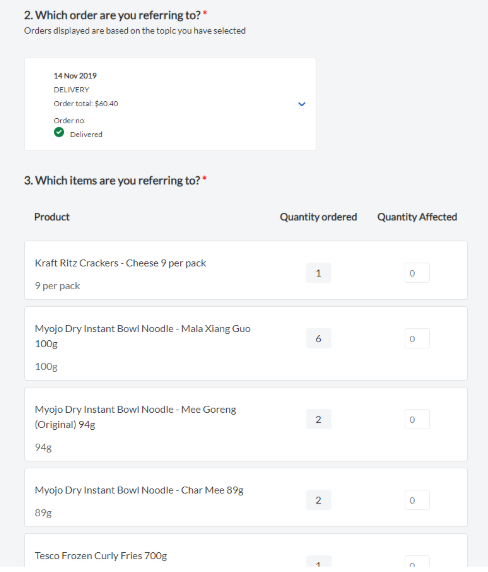This screenshot has height=572, width=488.
Task: Click the green Delivered checkmark icon
Action: [x=59, y=132]
